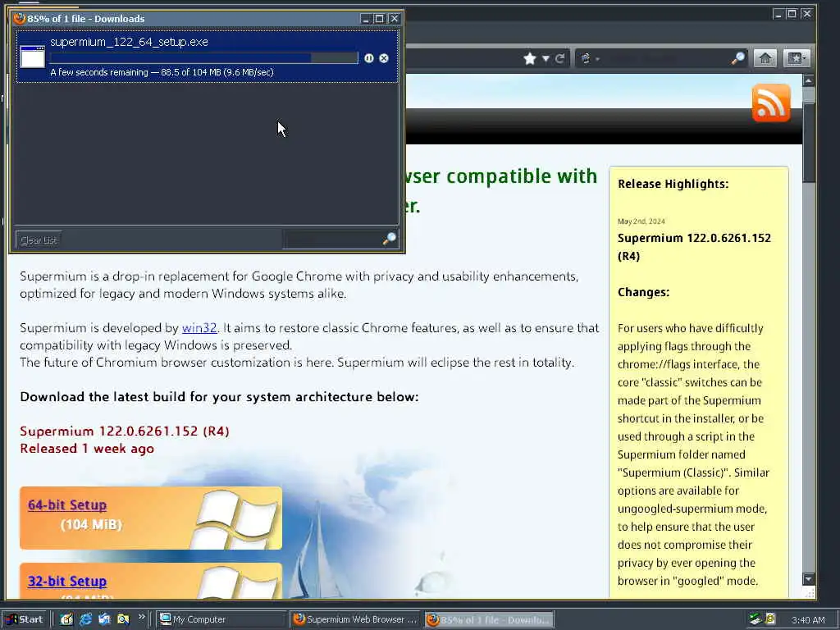Screen dimensions: 840x630
Task: Click the supermium_122_64_setup.exe file icon
Action: [x=33, y=57]
